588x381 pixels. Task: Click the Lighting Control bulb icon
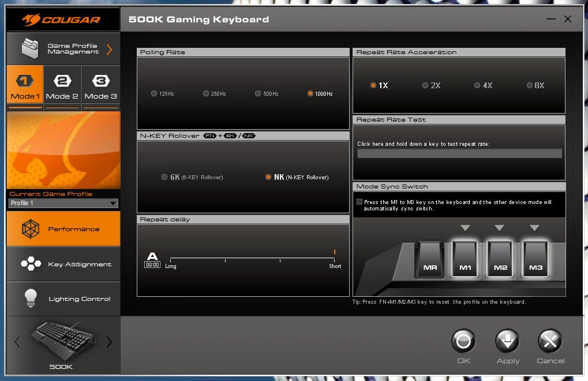pyautogui.click(x=31, y=298)
